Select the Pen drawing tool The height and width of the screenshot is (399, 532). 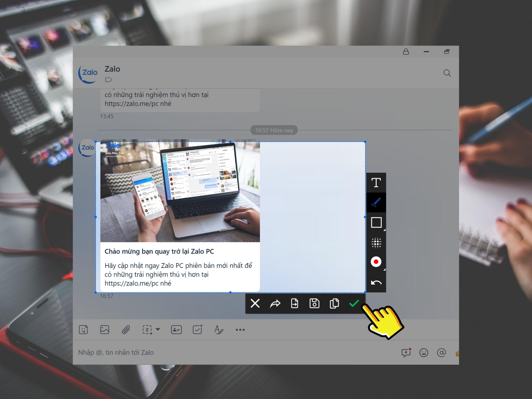pyautogui.click(x=376, y=202)
